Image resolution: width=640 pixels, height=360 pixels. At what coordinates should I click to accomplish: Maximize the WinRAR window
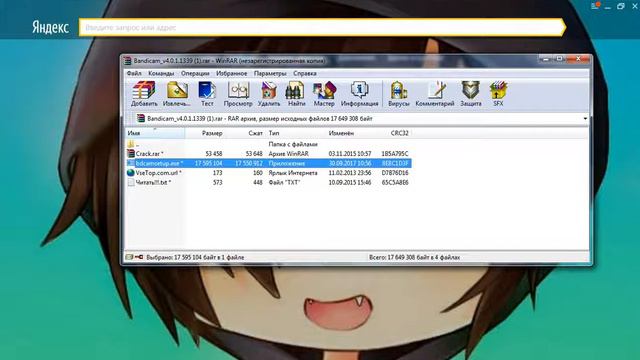(x=560, y=59)
